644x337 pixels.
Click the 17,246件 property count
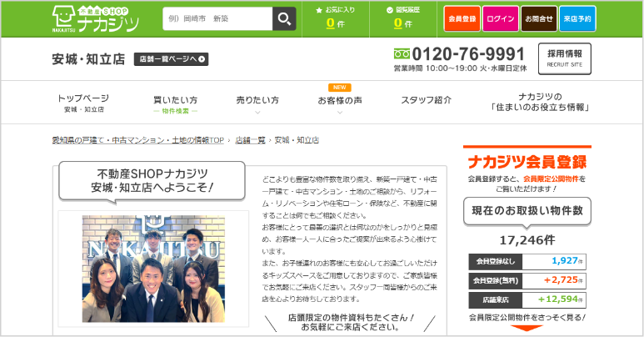coord(527,240)
